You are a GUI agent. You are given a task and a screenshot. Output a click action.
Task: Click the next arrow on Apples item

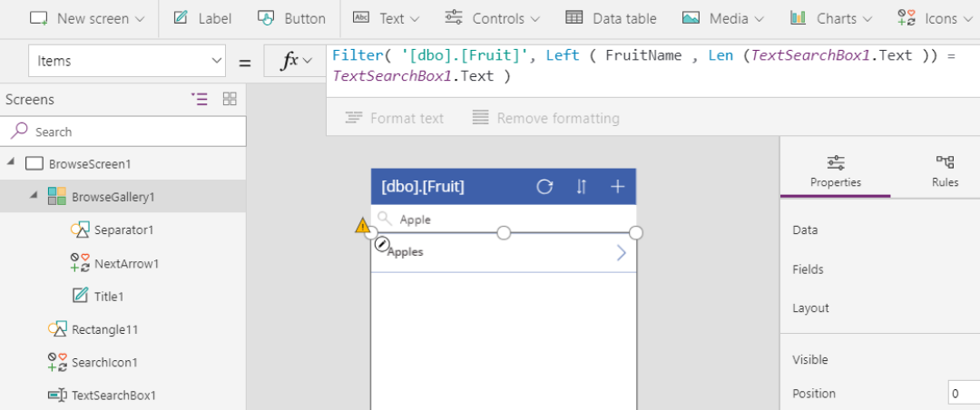click(622, 252)
